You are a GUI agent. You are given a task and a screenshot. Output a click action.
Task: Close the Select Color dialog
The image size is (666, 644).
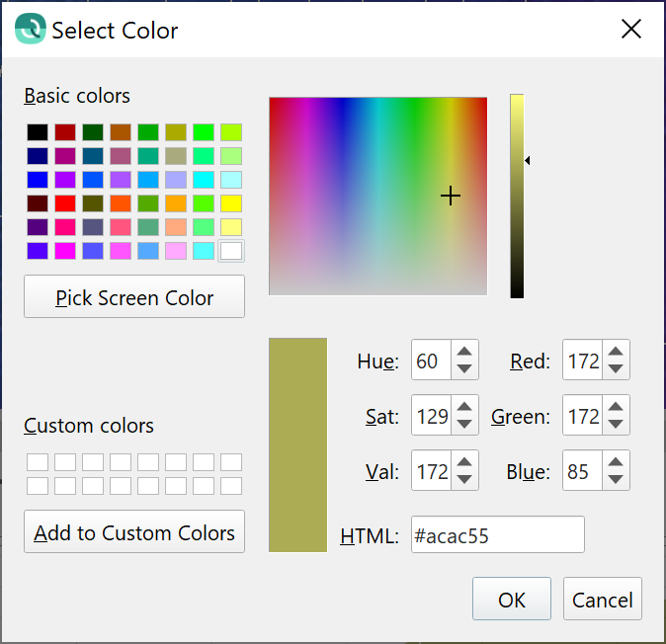point(631,30)
